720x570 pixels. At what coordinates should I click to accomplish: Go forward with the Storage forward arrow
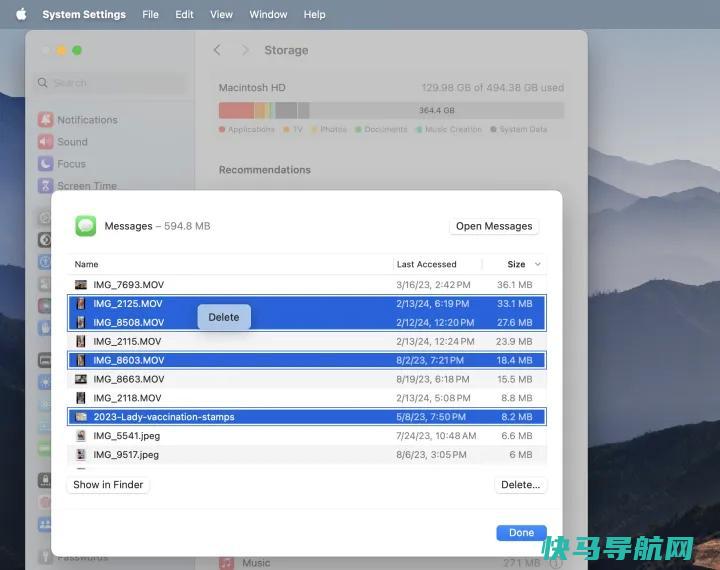245,50
